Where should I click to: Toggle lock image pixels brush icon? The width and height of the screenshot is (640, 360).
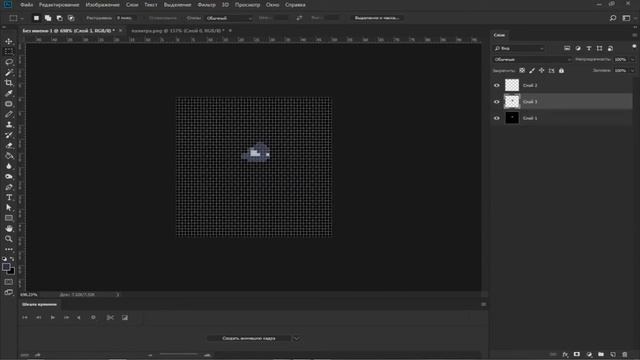click(532, 71)
